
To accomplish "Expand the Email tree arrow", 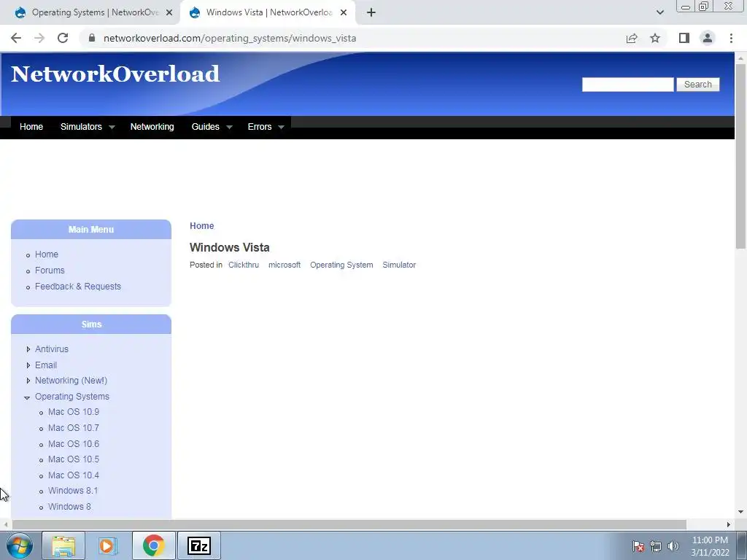I will coord(28,365).
